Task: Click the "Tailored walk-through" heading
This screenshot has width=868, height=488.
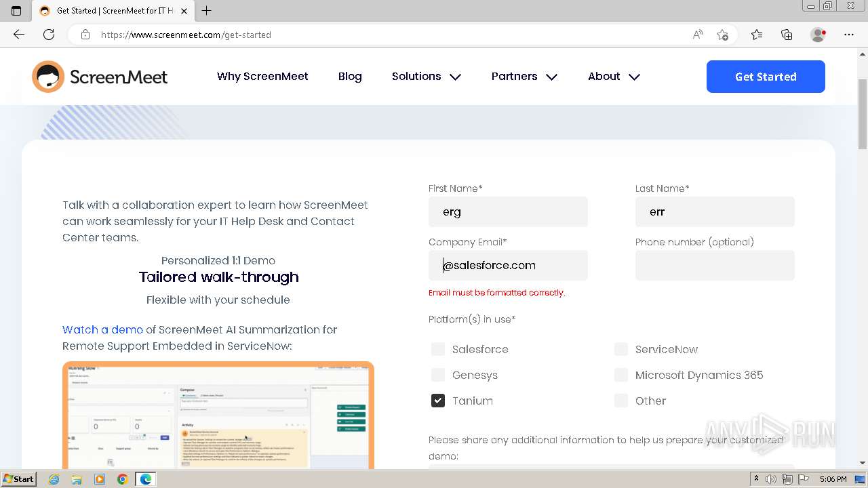Action: coord(218,277)
